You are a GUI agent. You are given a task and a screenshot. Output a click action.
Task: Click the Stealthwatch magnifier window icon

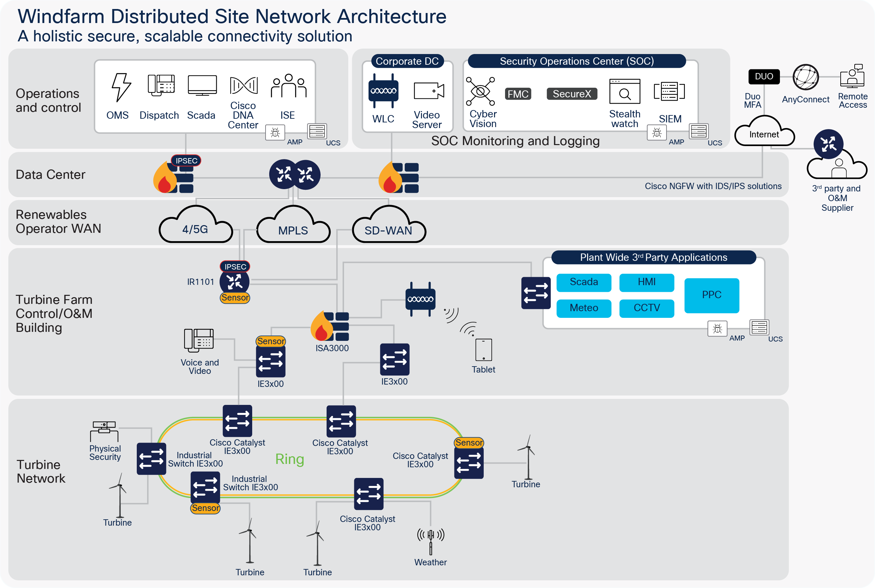click(x=624, y=91)
